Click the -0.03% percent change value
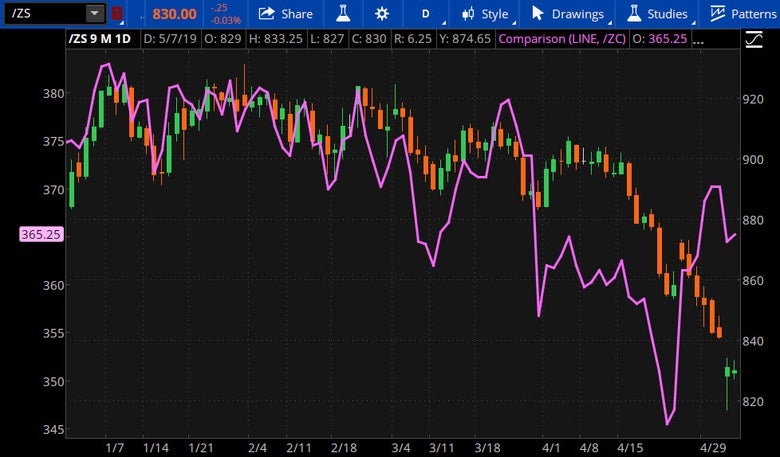 (x=225, y=20)
